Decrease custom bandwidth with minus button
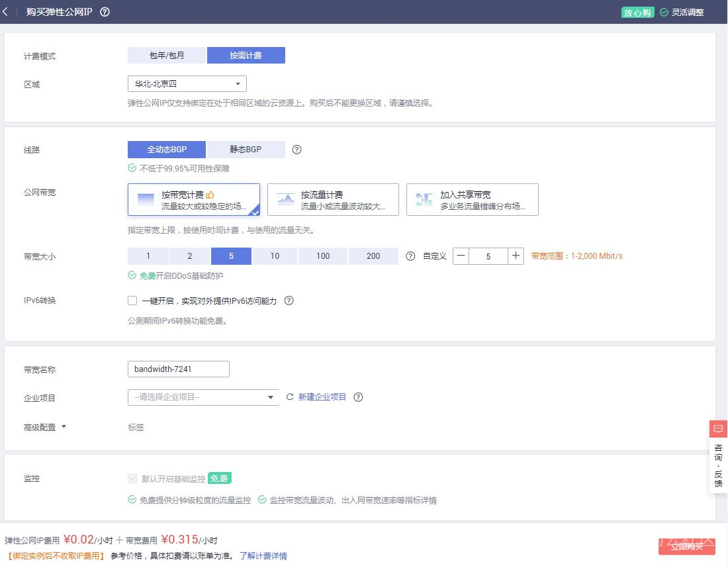The image size is (728, 566). [x=461, y=256]
